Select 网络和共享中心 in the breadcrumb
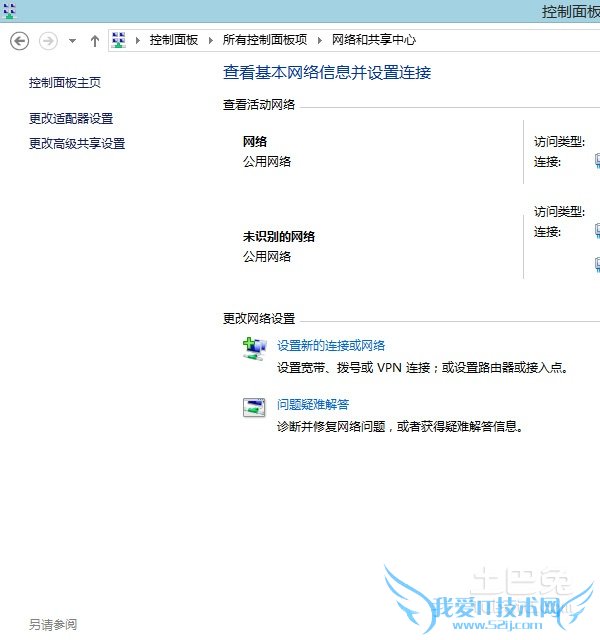Image resolution: width=600 pixels, height=640 pixels. coord(373,40)
